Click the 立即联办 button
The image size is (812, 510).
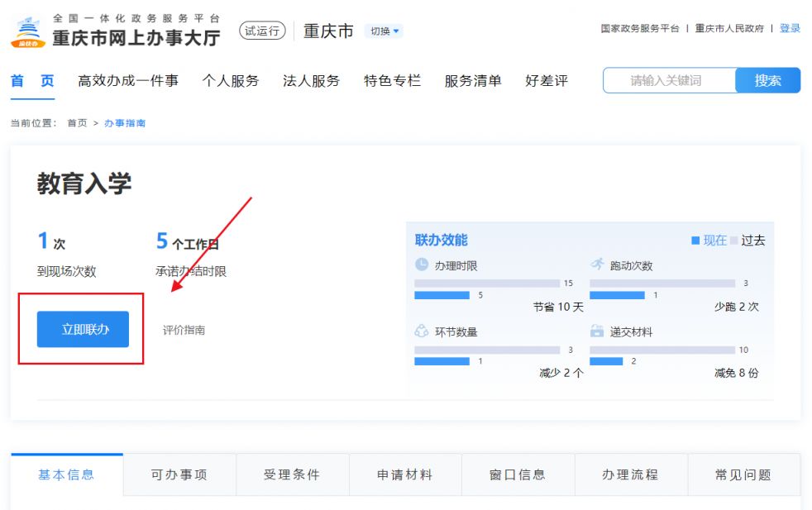pos(83,329)
